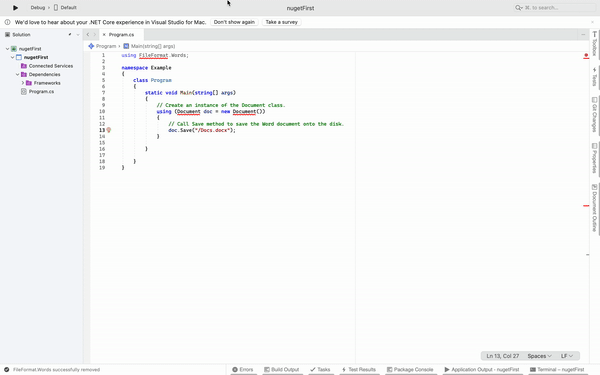Click the red error indicator atop the scrollbar
Image resolution: width=600 pixels, height=375 pixels.
tap(586, 56)
